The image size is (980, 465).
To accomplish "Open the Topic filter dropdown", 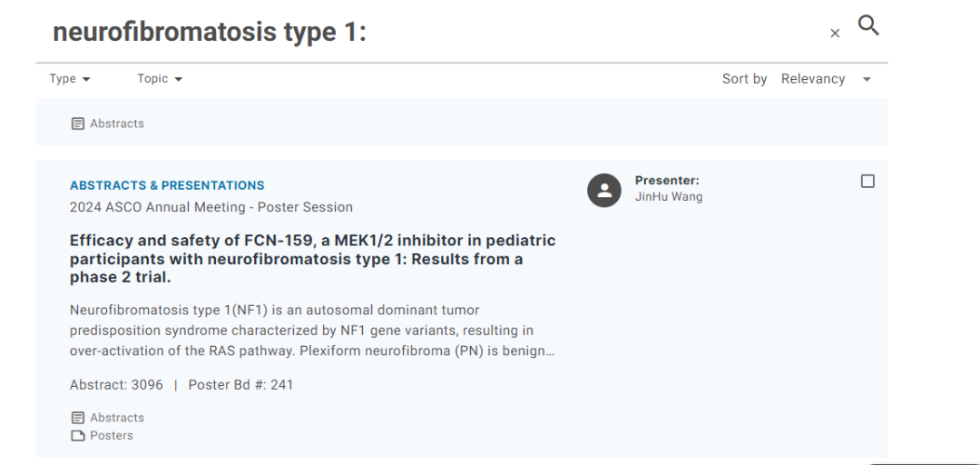I will [x=160, y=79].
